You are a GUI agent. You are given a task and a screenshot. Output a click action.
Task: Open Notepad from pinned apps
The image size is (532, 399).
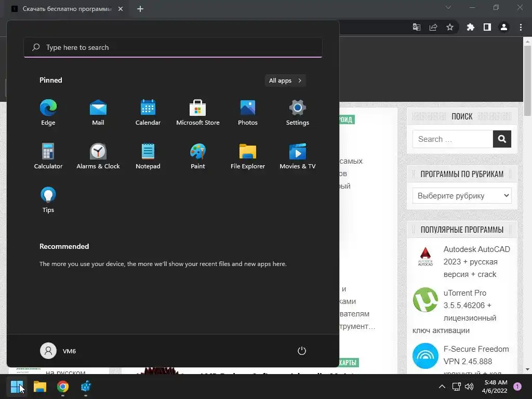[148, 156]
